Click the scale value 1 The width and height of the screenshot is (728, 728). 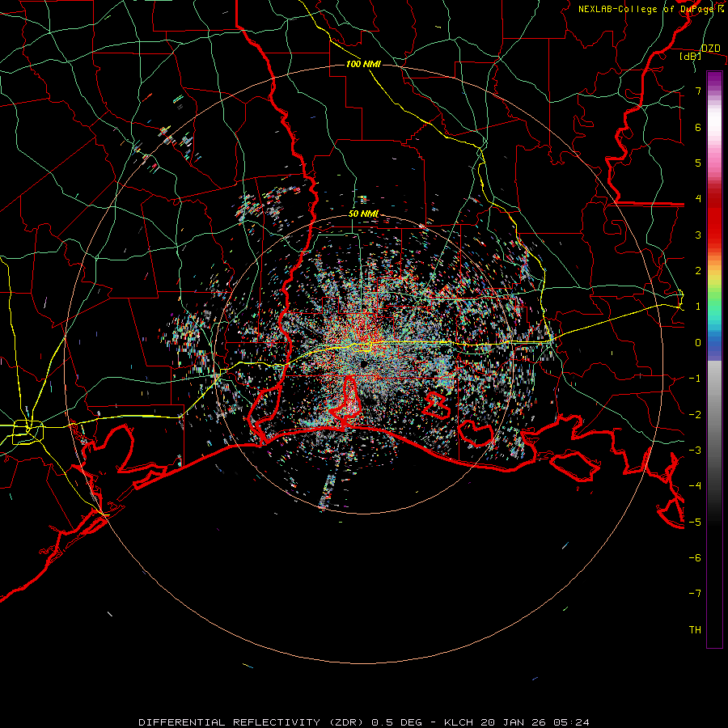click(x=698, y=307)
